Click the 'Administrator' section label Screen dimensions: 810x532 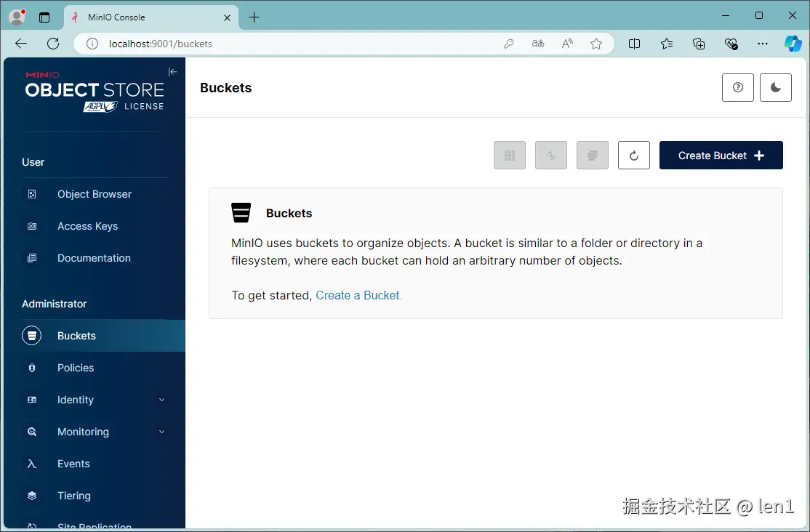55,304
